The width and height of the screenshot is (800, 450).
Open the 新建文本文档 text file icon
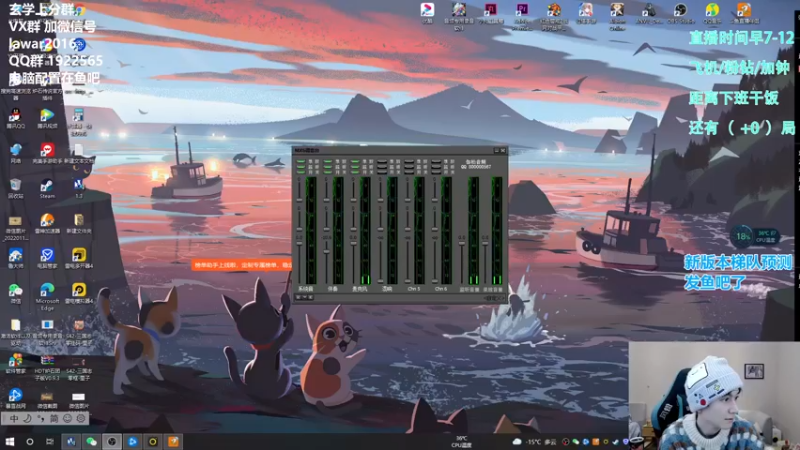(x=79, y=153)
